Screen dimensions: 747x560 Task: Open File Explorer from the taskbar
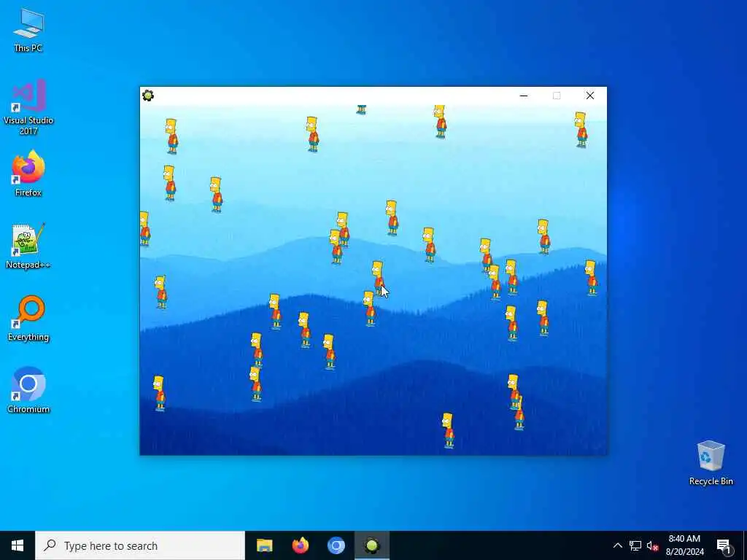pyautogui.click(x=264, y=545)
